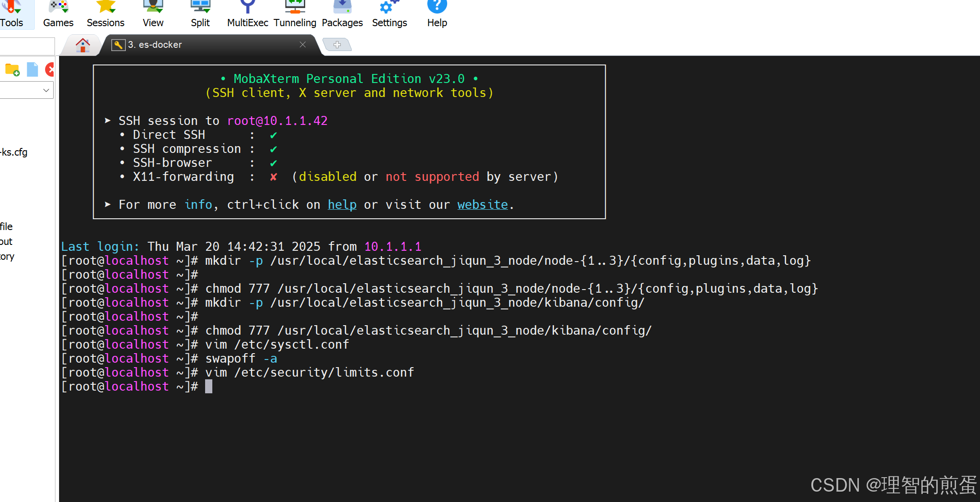This screenshot has width=980, height=502.
Task: Click the website link in the banner
Action: pos(482,205)
